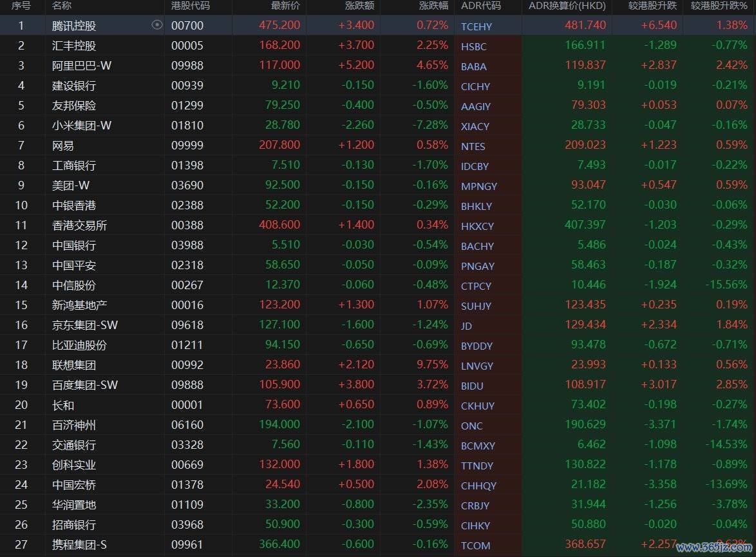This screenshot has height=557, width=756.
Task: Click the ADR price 481.740
Action: tap(585, 25)
